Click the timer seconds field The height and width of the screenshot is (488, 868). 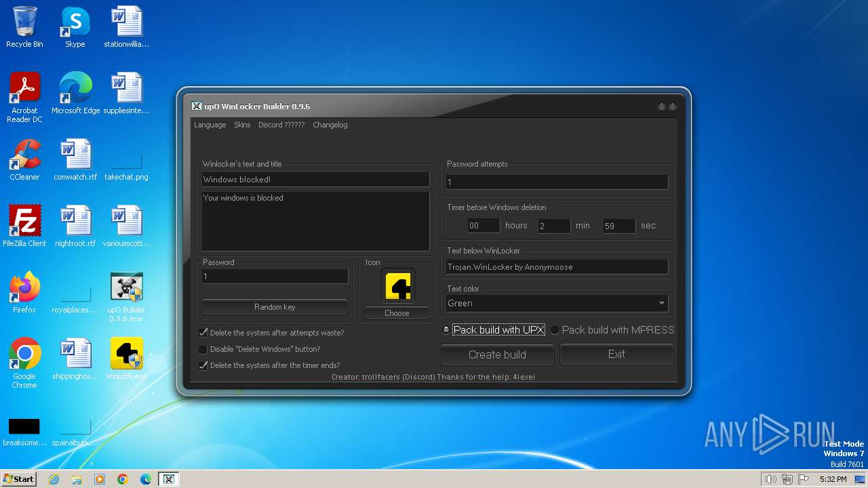(x=619, y=226)
